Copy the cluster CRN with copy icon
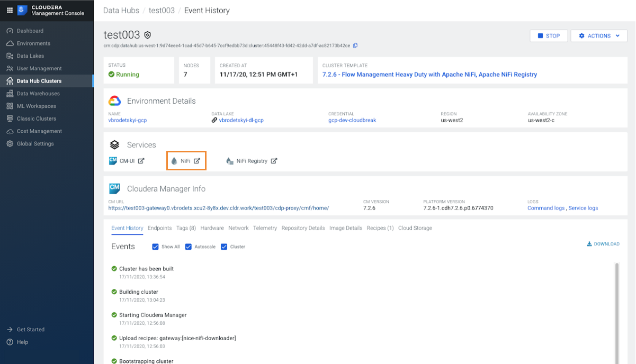This screenshot has height=364, width=636. coord(355,46)
